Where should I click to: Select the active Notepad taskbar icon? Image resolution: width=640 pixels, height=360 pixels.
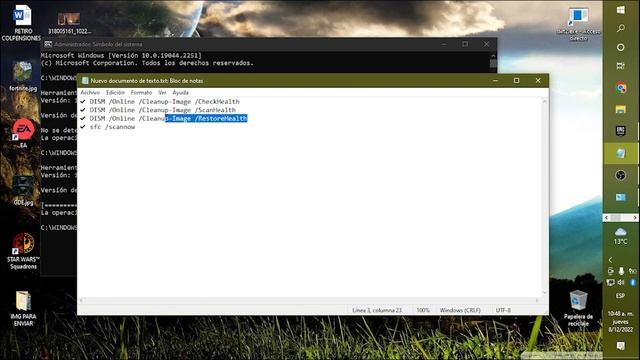(621, 153)
